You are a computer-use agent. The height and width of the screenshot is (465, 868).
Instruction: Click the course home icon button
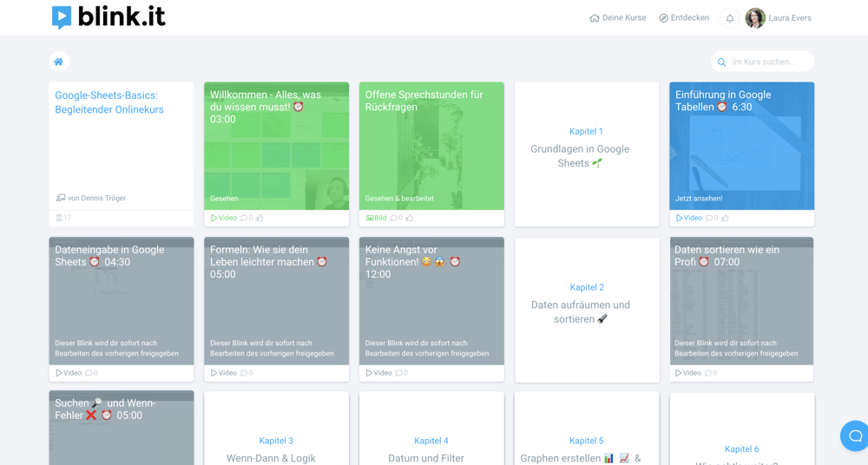59,62
